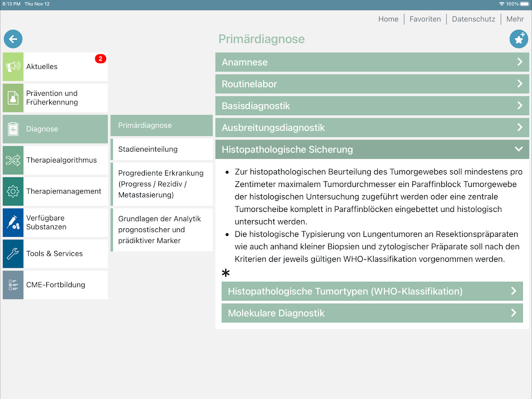Open the Therapiealgorithmus label
This screenshot has width=532, height=399.
(61, 160)
